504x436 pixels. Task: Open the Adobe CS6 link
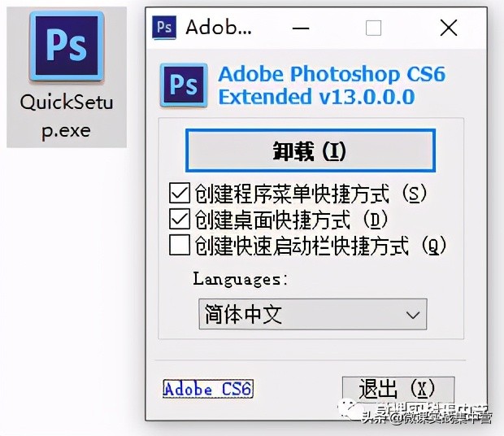pos(207,389)
